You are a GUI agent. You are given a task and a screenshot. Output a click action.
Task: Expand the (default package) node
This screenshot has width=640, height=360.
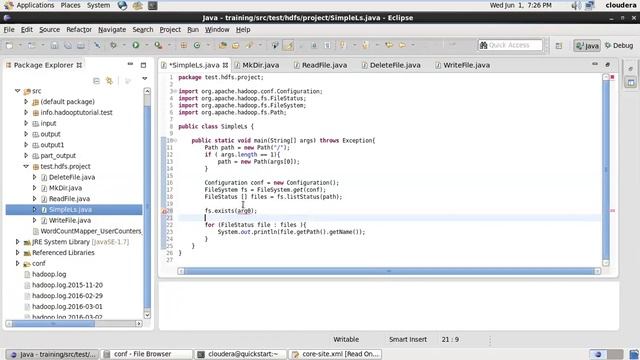pos(26,101)
